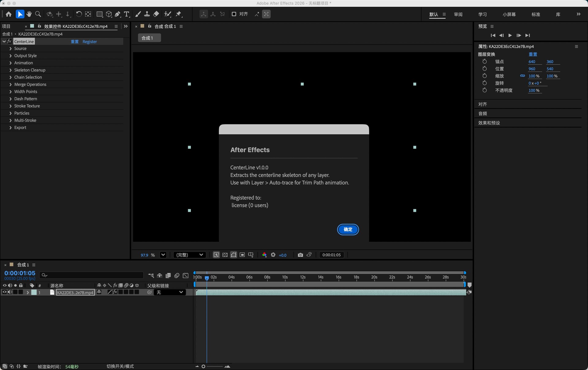Expand the Source property group
This screenshot has width=588, height=370.
coord(11,49)
